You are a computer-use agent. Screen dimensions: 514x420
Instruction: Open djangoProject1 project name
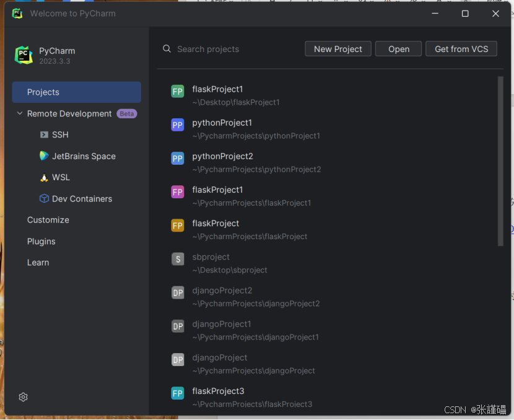click(222, 324)
